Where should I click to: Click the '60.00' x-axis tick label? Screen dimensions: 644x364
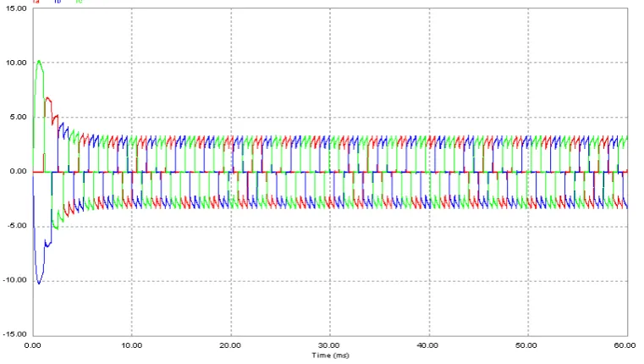pyautogui.click(x=625, y=345)
